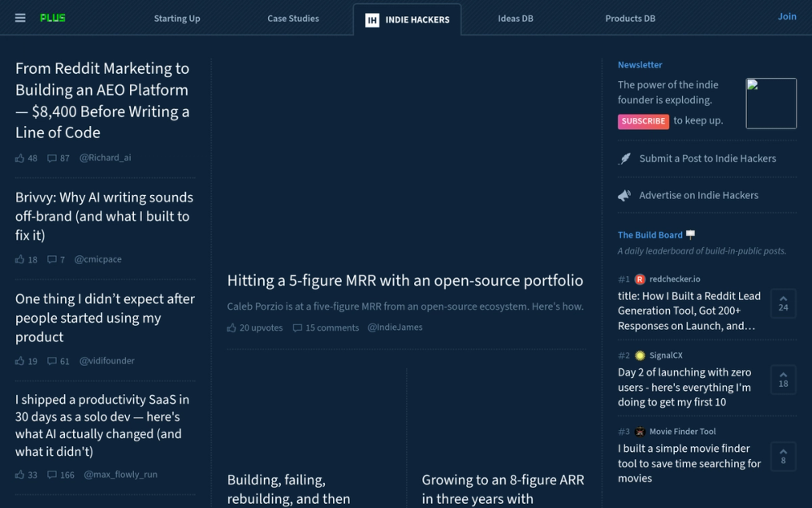Viewport: 812px width, 508px height.
Task: Open The Build Board link
Action: pos(650,235)
